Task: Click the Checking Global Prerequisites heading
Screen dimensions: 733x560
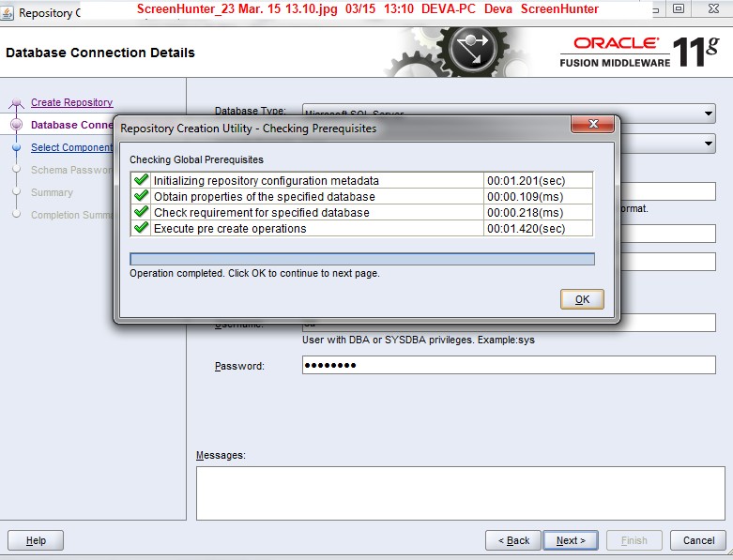Action: (x=196, y=159)
